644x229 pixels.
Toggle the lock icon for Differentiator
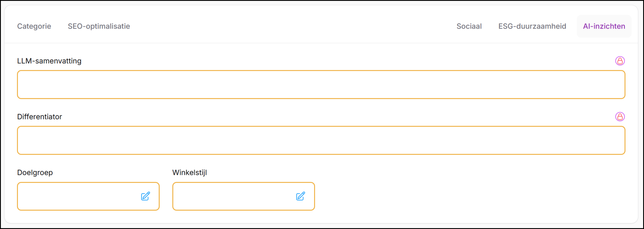point(620,117)
